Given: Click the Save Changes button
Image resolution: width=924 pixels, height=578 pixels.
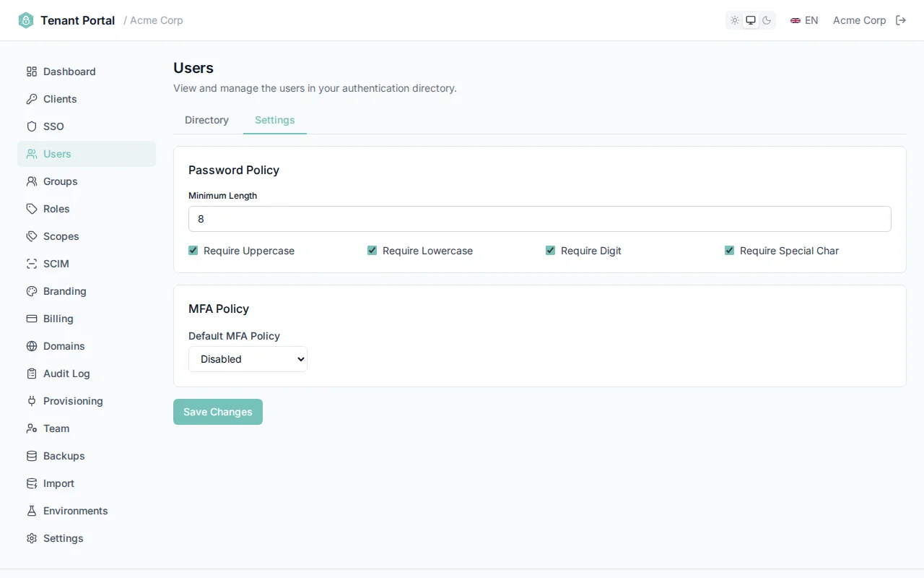Looking at the screenshot, I should pos(218,412).
